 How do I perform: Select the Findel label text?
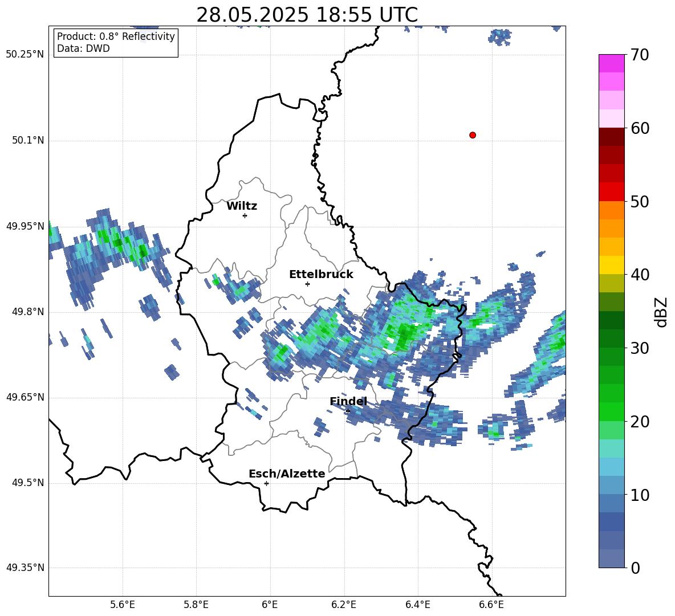click(x=348, y=401)
